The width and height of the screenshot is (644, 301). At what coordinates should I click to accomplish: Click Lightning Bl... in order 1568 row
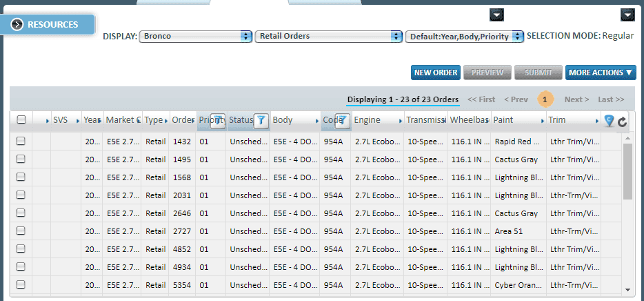coord(519,177)
